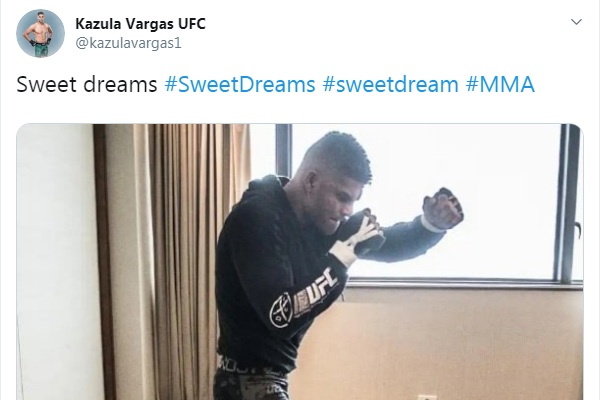This screenshot has width=600, height=400.
Task: Click the plain "Sweet dreams" tweet text
Action: click(87, 84)
